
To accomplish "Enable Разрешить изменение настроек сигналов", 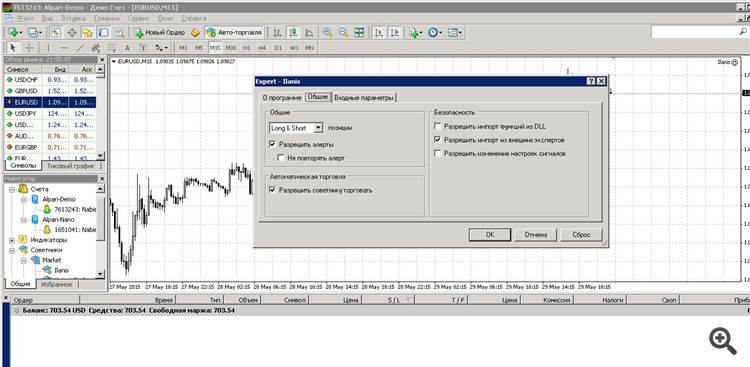I will [x=437, y=154].
